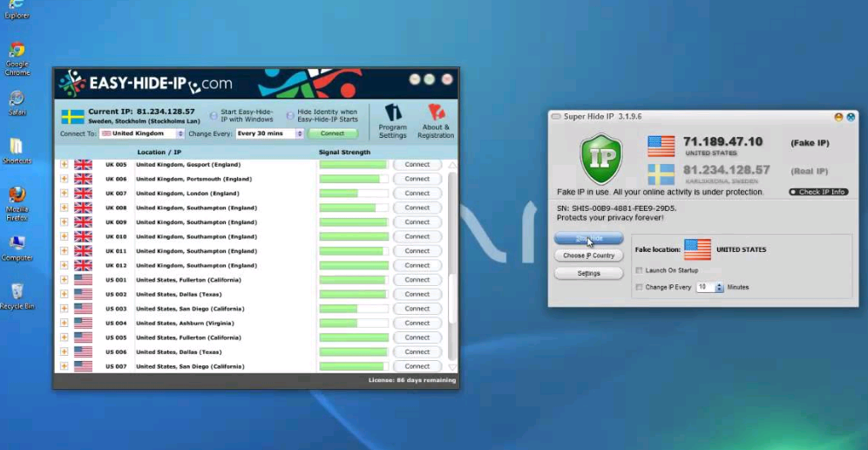Viewport: 868px width, 450px height.
Task: Click the UK flag in row UK 005
Action: (83, 165)
